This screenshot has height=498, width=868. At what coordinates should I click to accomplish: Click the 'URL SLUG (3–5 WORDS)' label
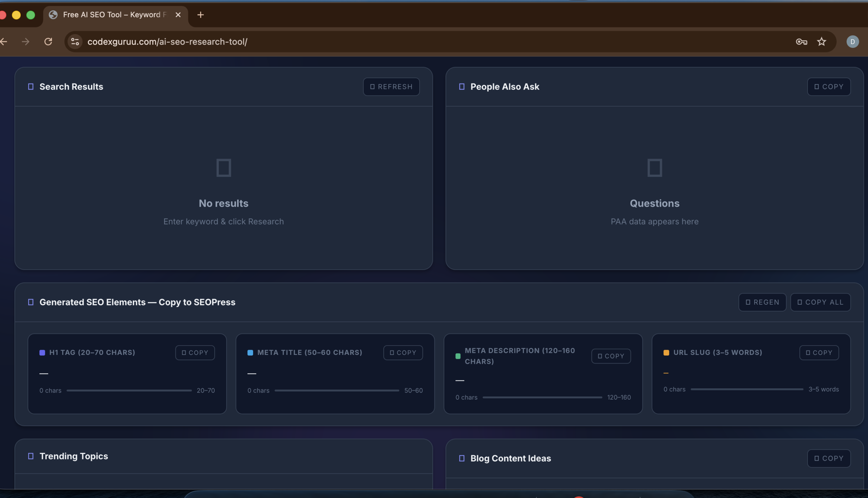(718, 353)
